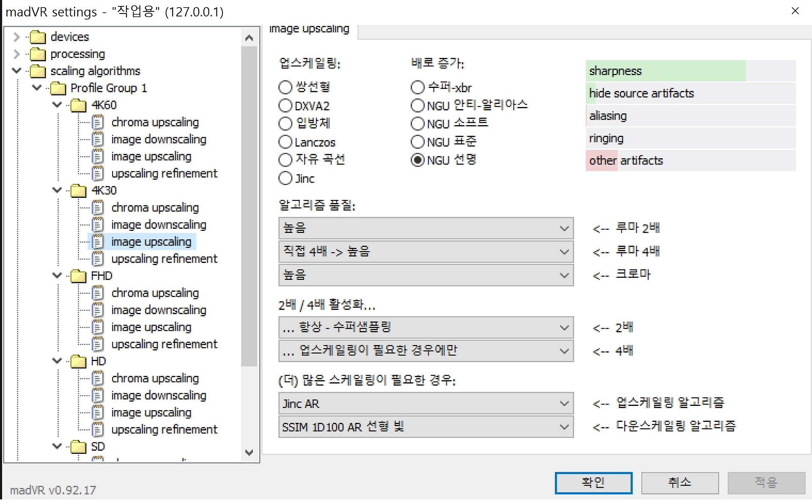Choose the 수퍼-xbr doubling option
This screenshot has height=504, width=812.
417,88
